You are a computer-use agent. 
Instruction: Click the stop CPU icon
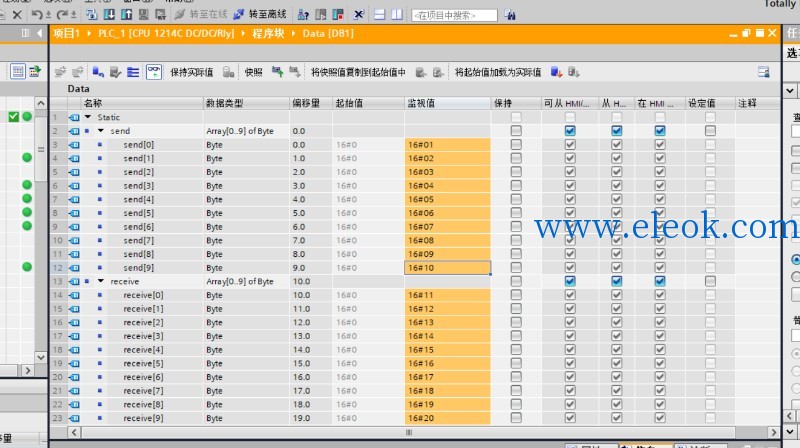point(338,15)
